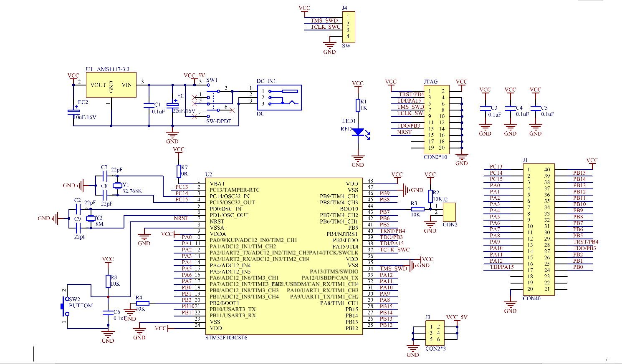Click the BOOT0 pin name inside U2
This screenshot has height=364, width=622.
[x=349, y=208]
